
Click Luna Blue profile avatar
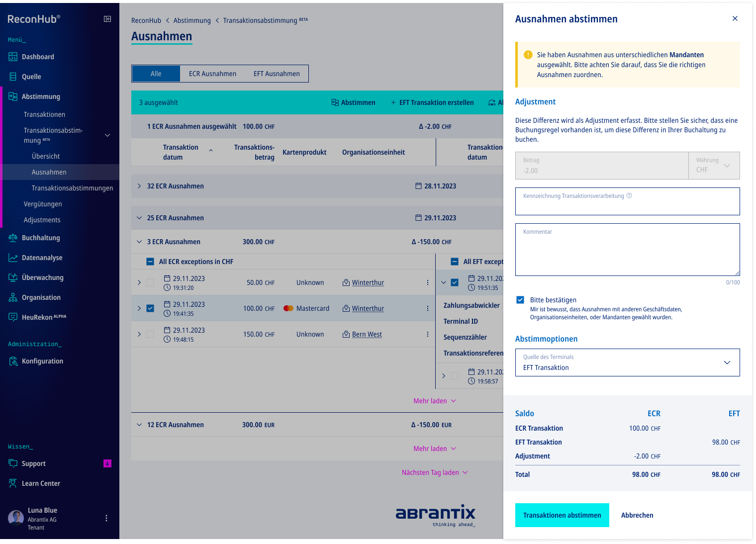[16, 518]
